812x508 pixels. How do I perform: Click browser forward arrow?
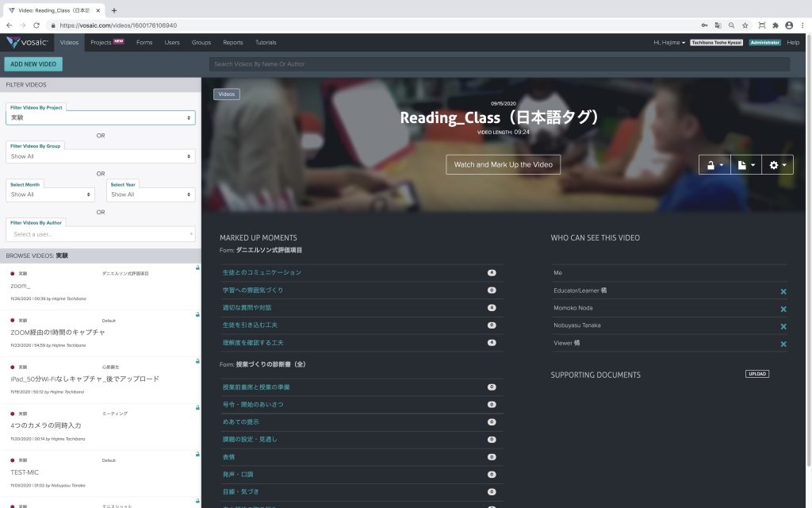pos(23,25)
